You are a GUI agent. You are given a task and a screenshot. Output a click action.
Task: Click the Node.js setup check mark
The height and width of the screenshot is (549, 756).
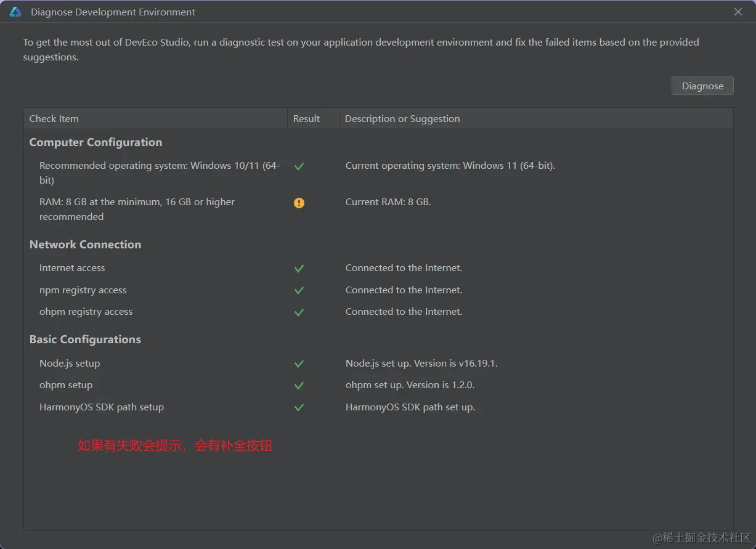[299, 364]
